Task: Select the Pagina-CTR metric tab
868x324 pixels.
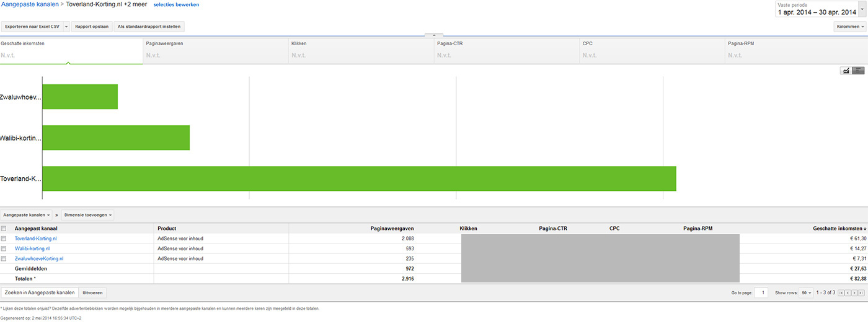Action: pyautogui.click(x=507, y=51)
